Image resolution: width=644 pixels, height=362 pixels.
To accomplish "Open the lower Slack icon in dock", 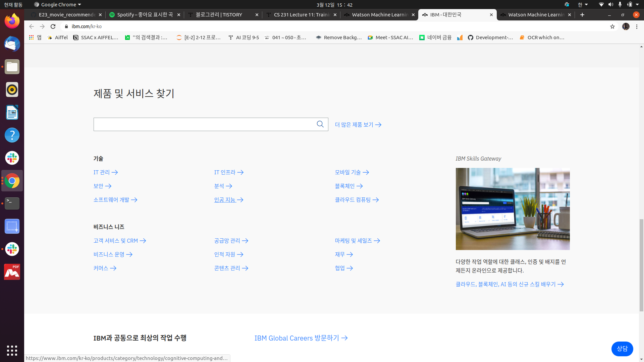I will (12, 249).
